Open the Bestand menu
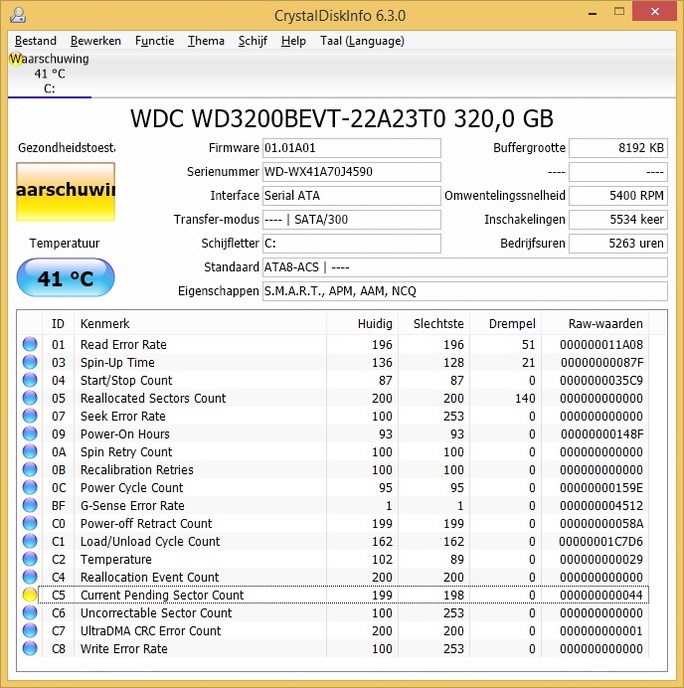This screenshot has height=688, width=684. click(x=36, y=41)
